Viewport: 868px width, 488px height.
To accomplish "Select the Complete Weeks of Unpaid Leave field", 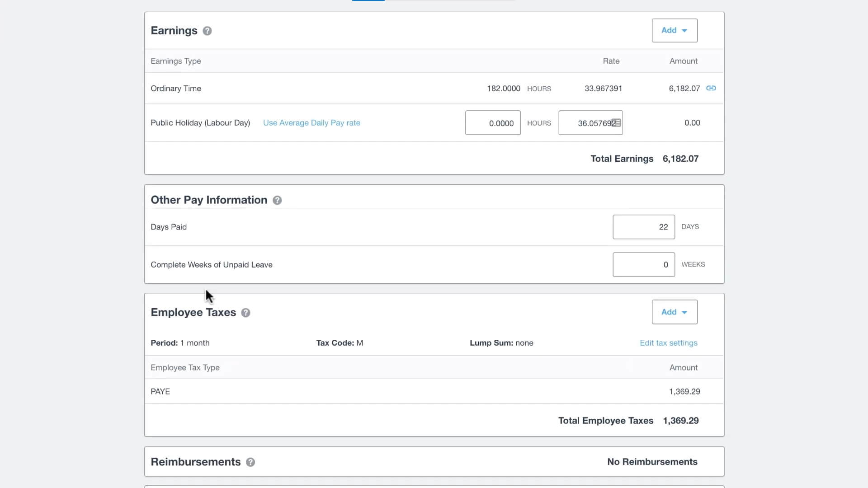I will click(x=643, y=265).
